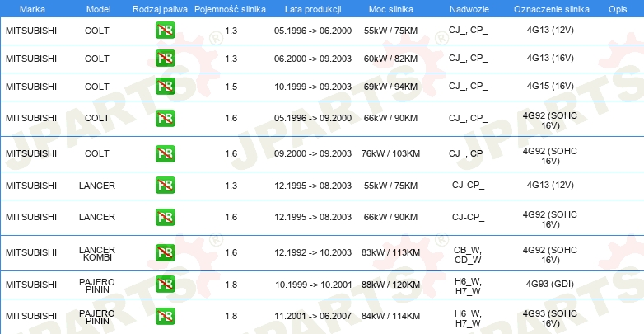Click engine code 4G15 (16V)
Screen dimensions: 644x334
tap(550, 86)
